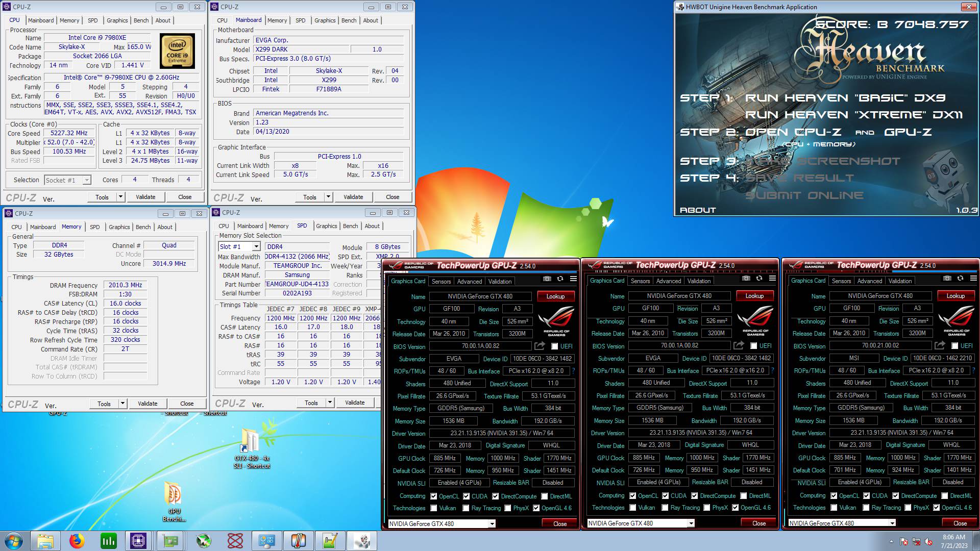This screenshot has width=980, height=551.
Task: Launch Firefox from taskbar
Action: point(77,541)
